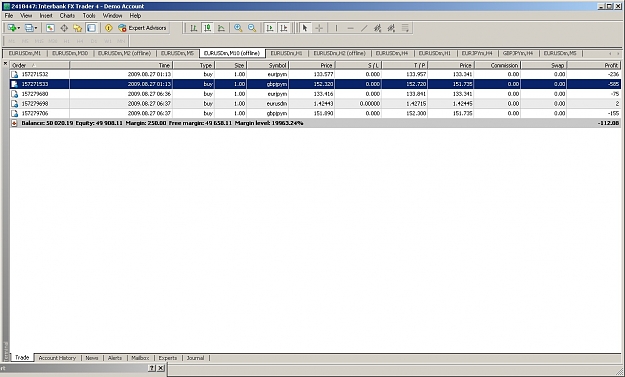This screenshot has height=377, width=625.
Task: Open the Help menu
Action: (135, 16)
